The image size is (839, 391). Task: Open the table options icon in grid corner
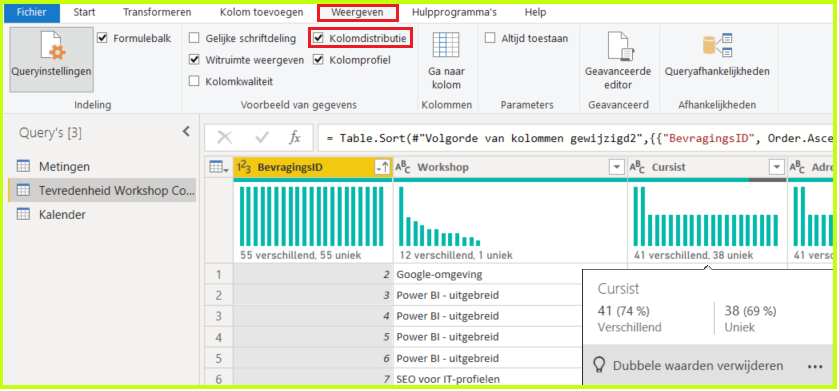click(219, 167)
